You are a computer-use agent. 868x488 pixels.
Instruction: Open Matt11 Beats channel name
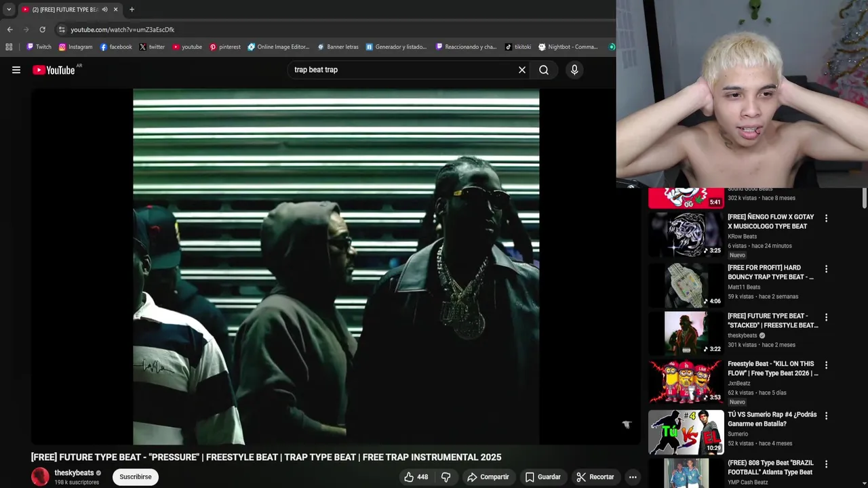[x=744, y=287]
